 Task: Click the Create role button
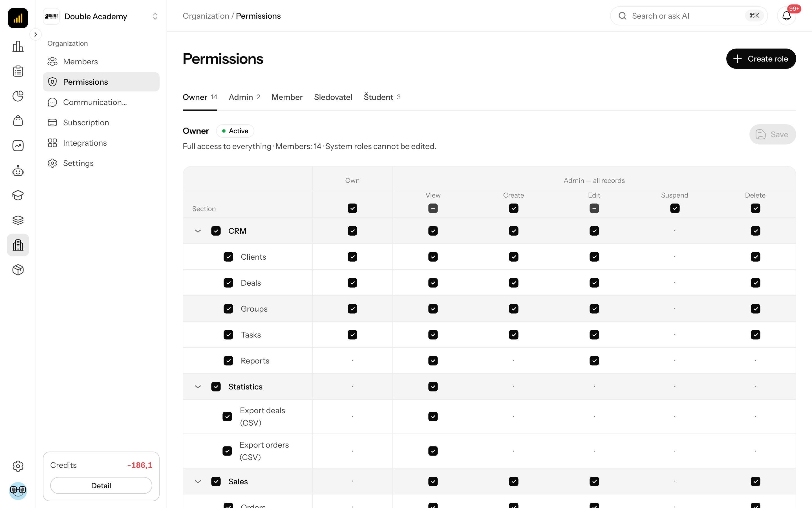(x=761, y=59)
